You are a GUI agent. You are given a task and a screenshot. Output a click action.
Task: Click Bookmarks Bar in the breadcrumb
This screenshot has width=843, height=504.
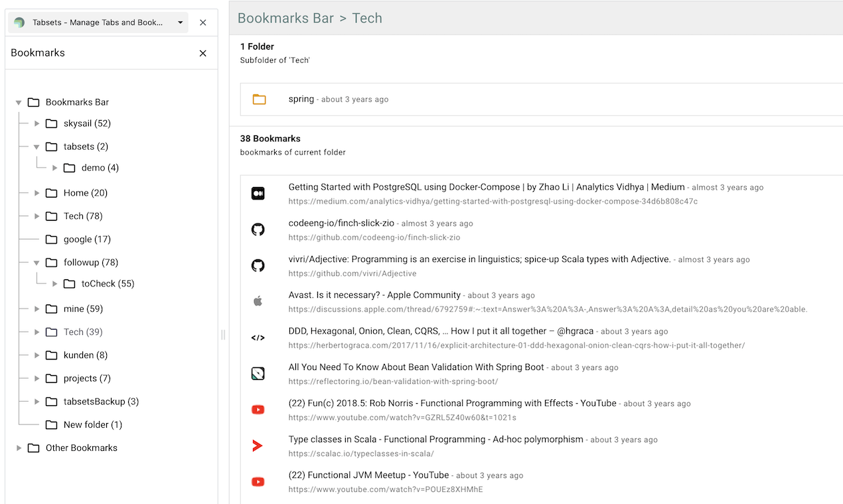coord(285,18)
